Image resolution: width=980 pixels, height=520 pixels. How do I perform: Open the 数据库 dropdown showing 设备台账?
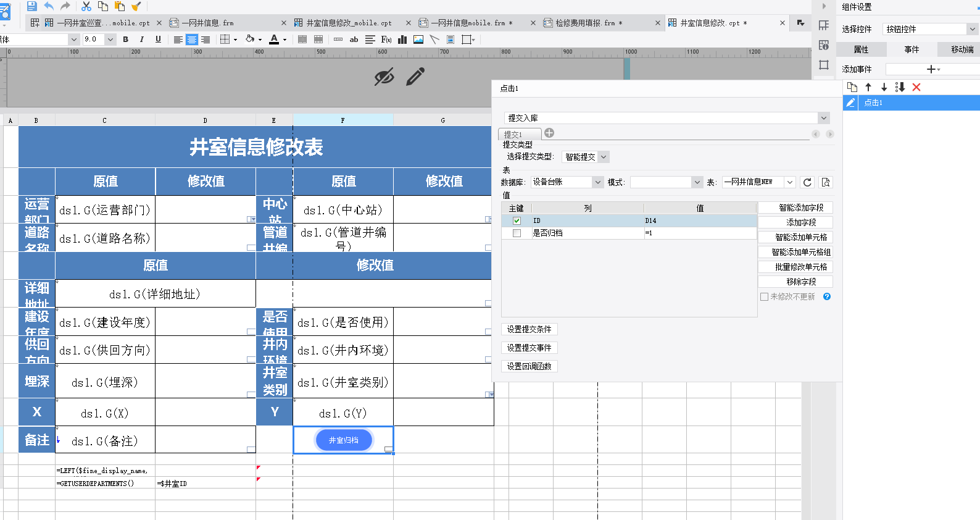click(567, 182)
